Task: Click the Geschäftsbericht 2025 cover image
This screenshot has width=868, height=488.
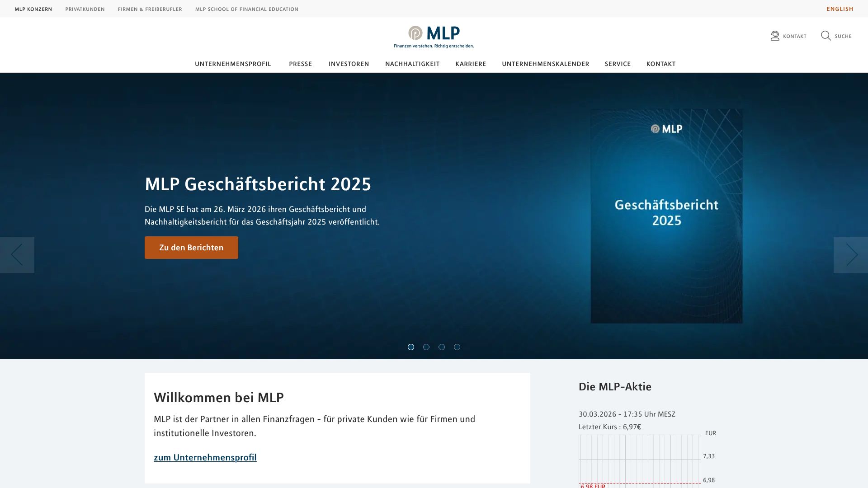Action: pyautogui.click(x=666, y=216)
